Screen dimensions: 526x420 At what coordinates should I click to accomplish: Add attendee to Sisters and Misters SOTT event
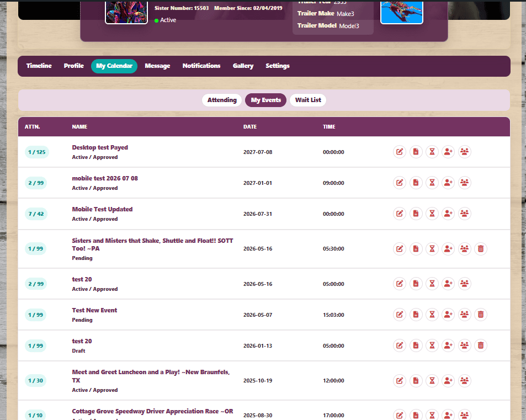pos(448,249)
